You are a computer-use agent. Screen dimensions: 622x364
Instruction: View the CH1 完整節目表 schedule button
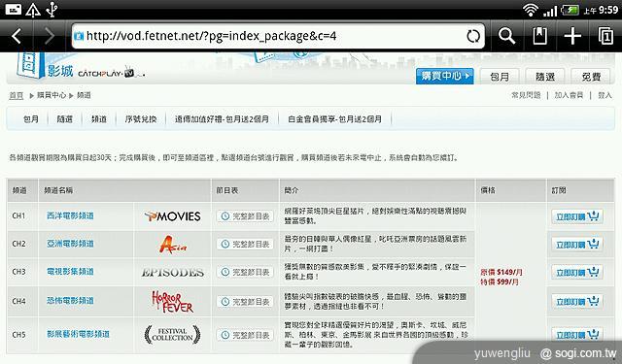(245, 216)
